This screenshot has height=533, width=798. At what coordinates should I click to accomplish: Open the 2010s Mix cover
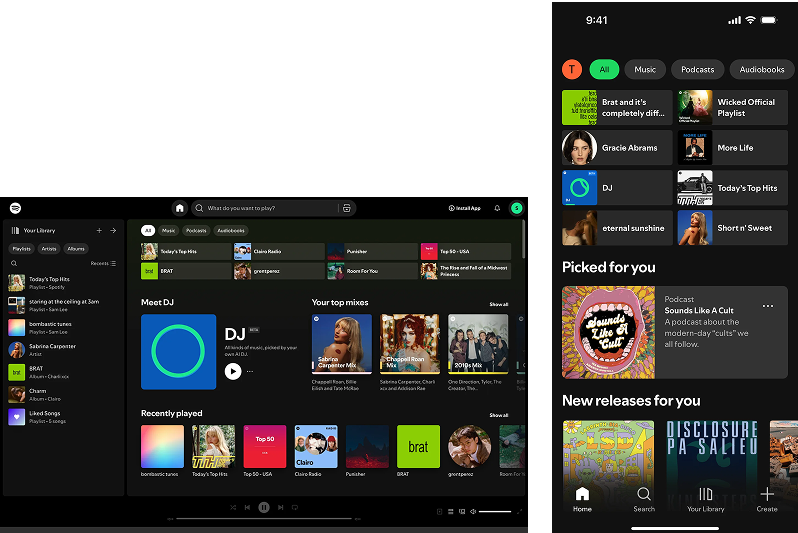[x=478, y=343]
